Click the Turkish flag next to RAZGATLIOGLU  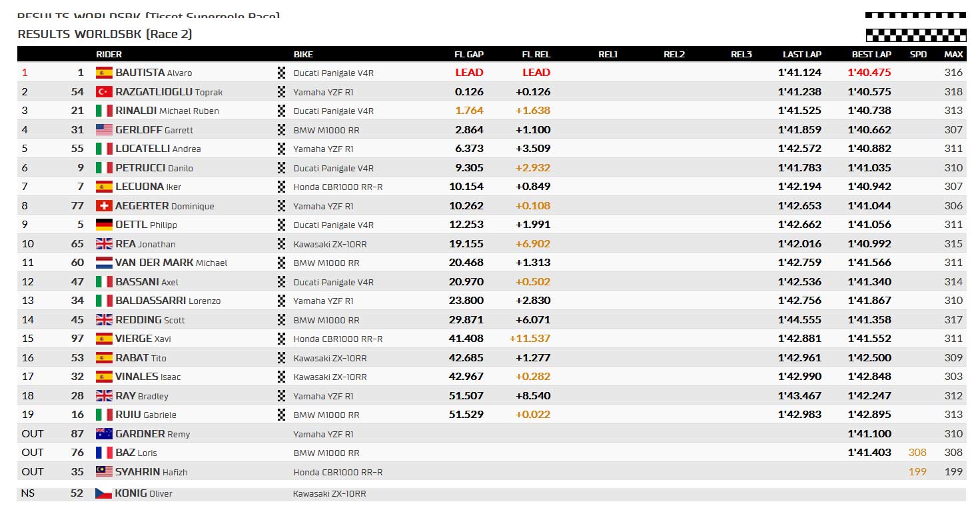(104, 92)
